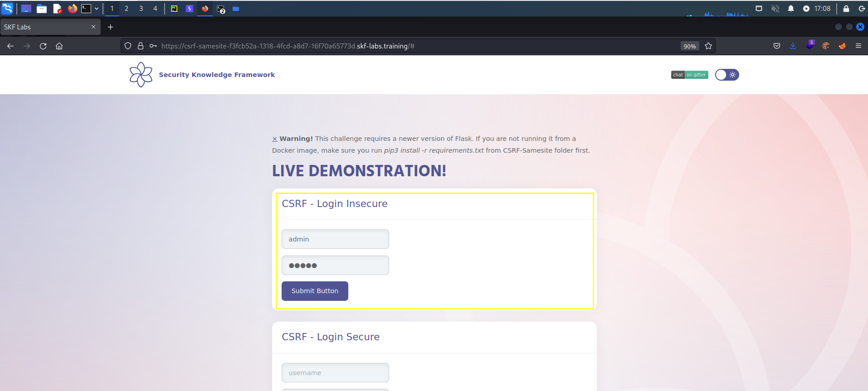Click the URL address field
This screenshot has width=868, height=391.
417,46
